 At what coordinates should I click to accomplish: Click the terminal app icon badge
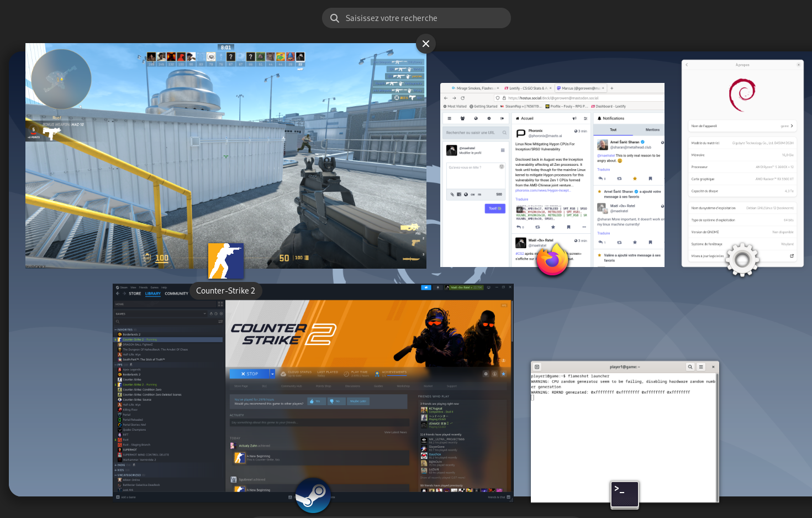(625, 494)
